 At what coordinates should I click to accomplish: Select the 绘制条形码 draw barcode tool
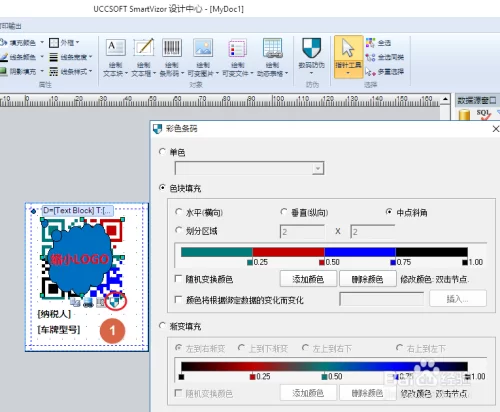pyautogui.click(x=172, y=57)
